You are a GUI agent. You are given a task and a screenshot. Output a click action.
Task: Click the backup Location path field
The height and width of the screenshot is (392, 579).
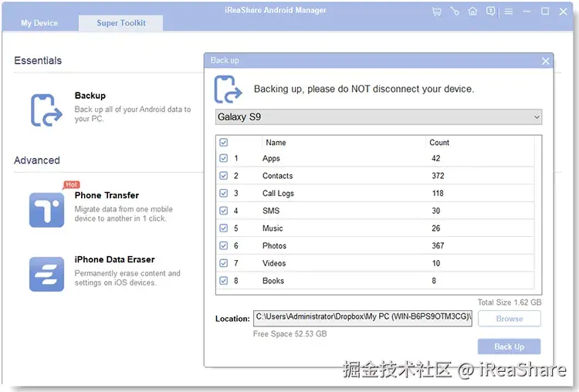pyautogui.click(x=363, y=318)
